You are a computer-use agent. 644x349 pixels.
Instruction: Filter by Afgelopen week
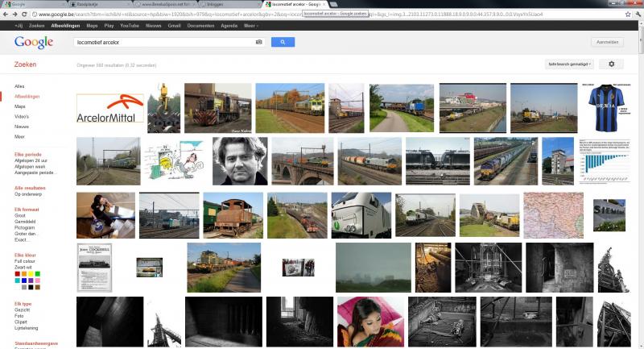tap(30, 167)
